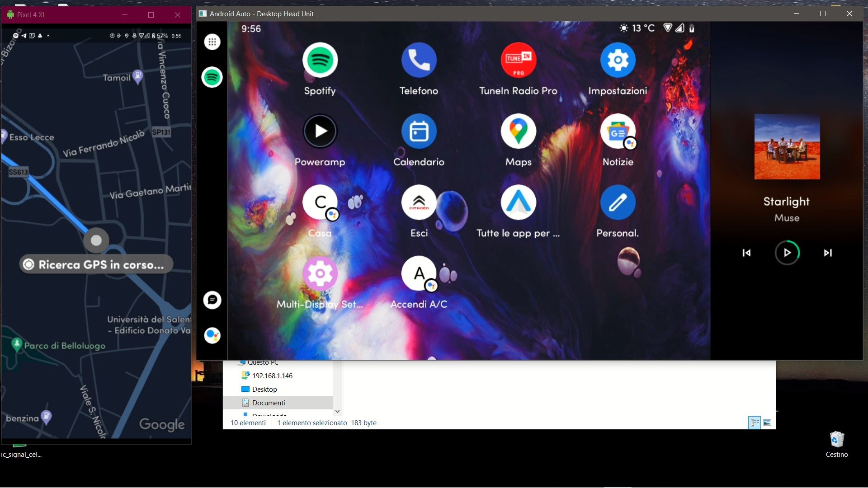Activate Google Assistant in the sidebar
Image resolution: width=868 pixels, height=488 pixels.
[x=212, y=335]
